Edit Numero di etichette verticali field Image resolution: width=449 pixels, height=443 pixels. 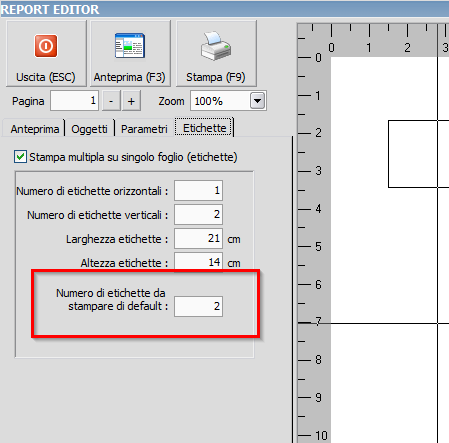(x=198, y=214)
